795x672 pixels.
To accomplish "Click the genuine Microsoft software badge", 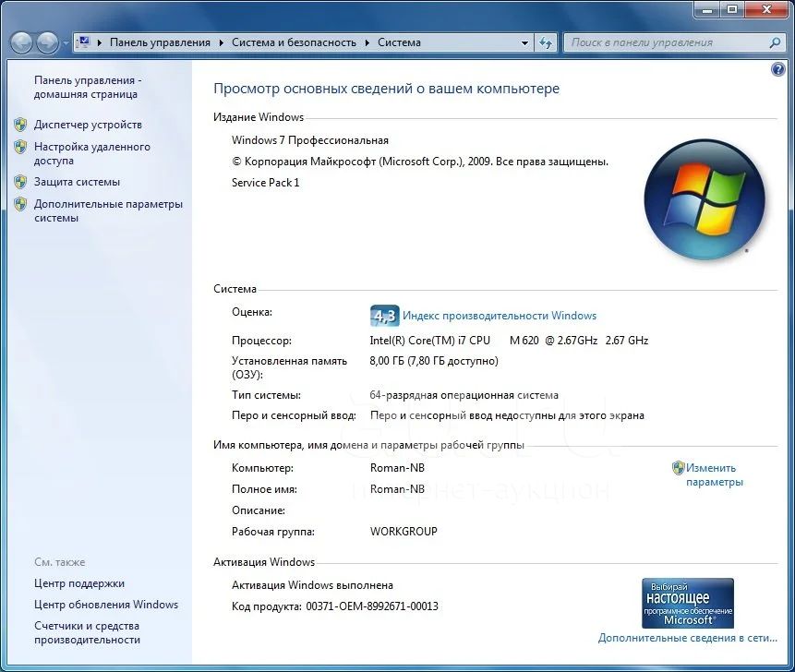I will 687,603.
